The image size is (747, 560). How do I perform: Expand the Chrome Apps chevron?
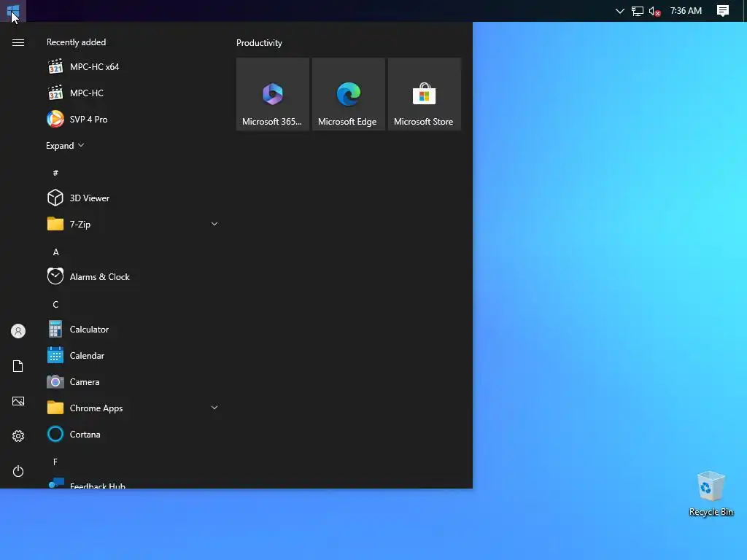(214, 408)
